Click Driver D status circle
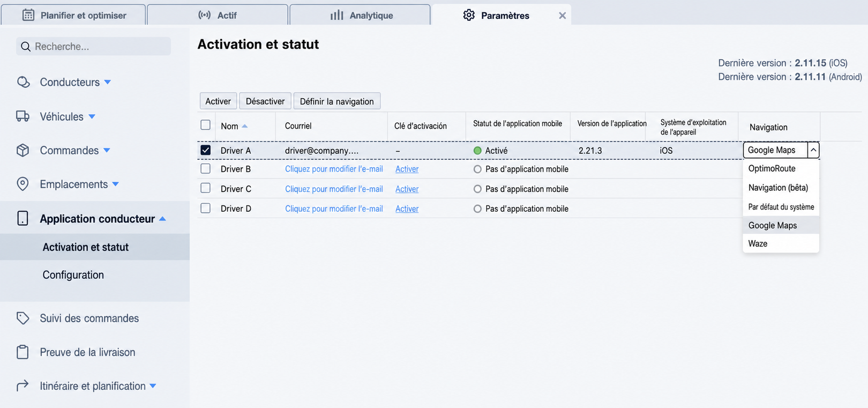The image size is (868, 408). 477,209
